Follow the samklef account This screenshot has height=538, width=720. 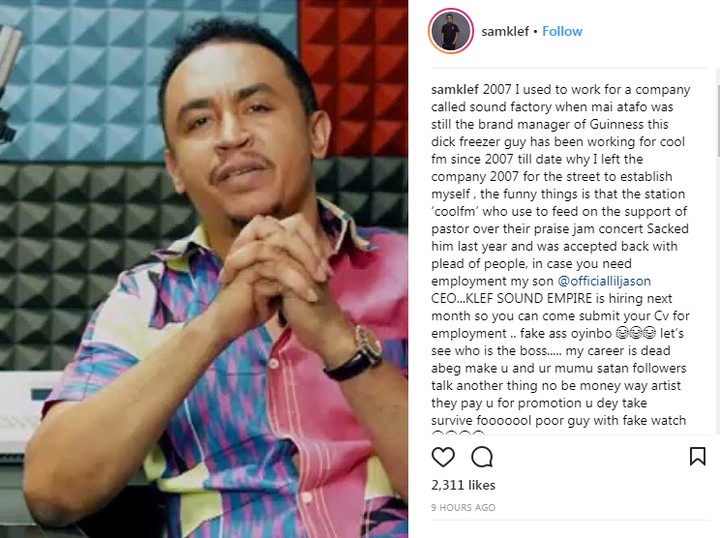point(562,31)
